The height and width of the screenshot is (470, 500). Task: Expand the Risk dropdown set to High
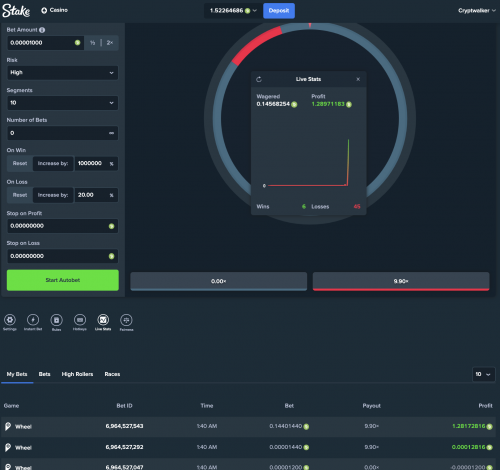pyautogui.click(x=63, y=73)
